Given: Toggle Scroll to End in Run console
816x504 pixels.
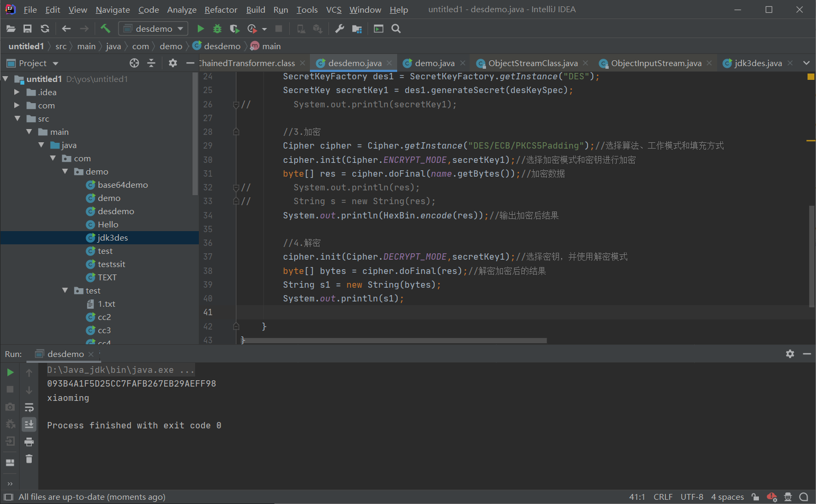Looking at the screenshot, I should (x=29, y=424).
